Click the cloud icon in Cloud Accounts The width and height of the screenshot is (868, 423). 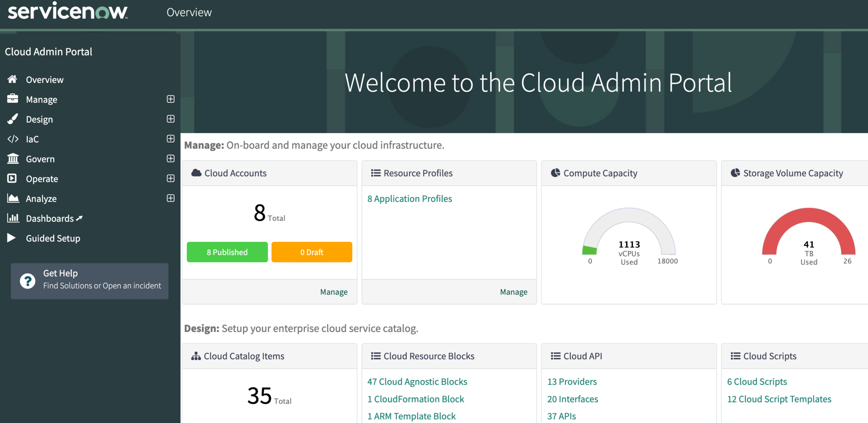tap(196, 173)
